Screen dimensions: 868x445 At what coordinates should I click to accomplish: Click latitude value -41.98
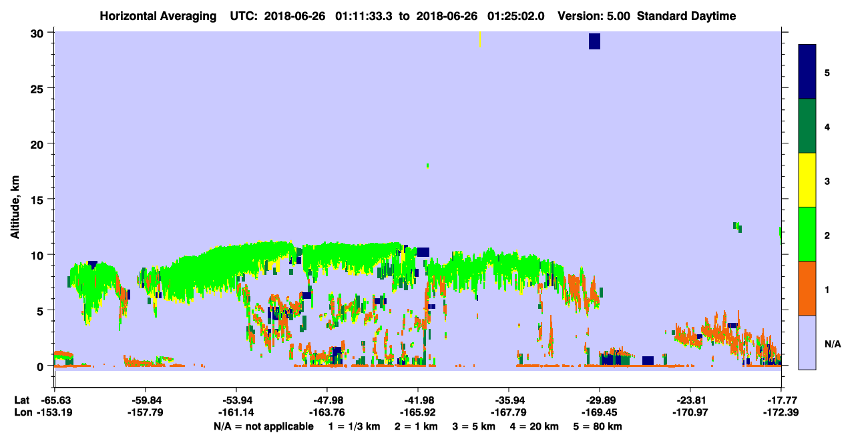coord(418,400)
